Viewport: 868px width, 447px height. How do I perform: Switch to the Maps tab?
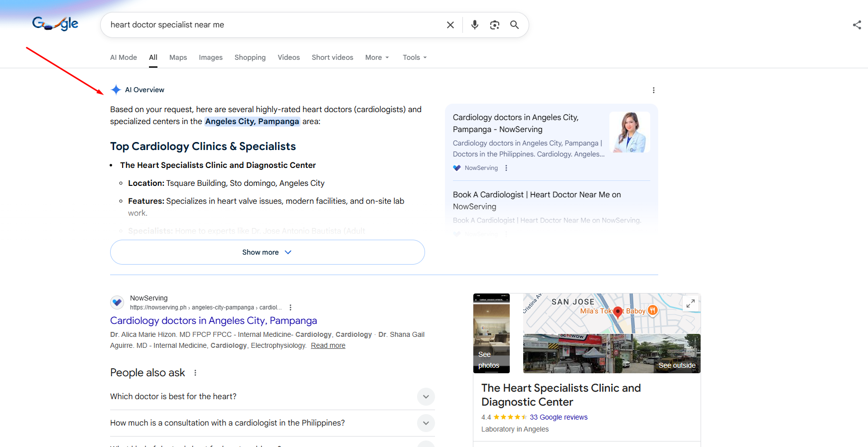pyautogui.click(x=178, y=57)
